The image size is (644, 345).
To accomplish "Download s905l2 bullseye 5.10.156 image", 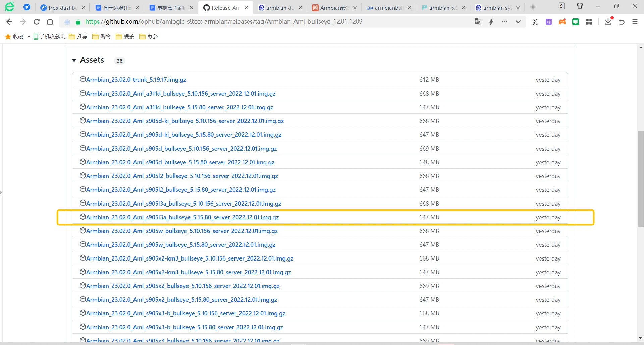I will [x=182, y=176].
